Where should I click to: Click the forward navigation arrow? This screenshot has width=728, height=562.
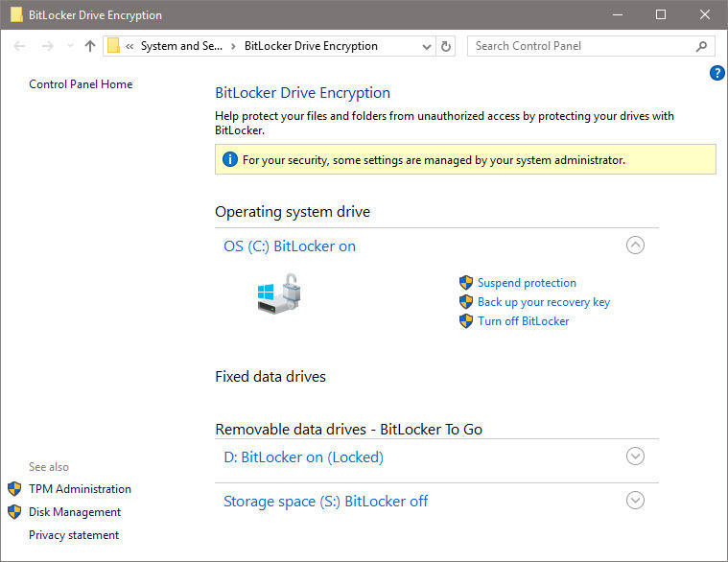[47, 46]
